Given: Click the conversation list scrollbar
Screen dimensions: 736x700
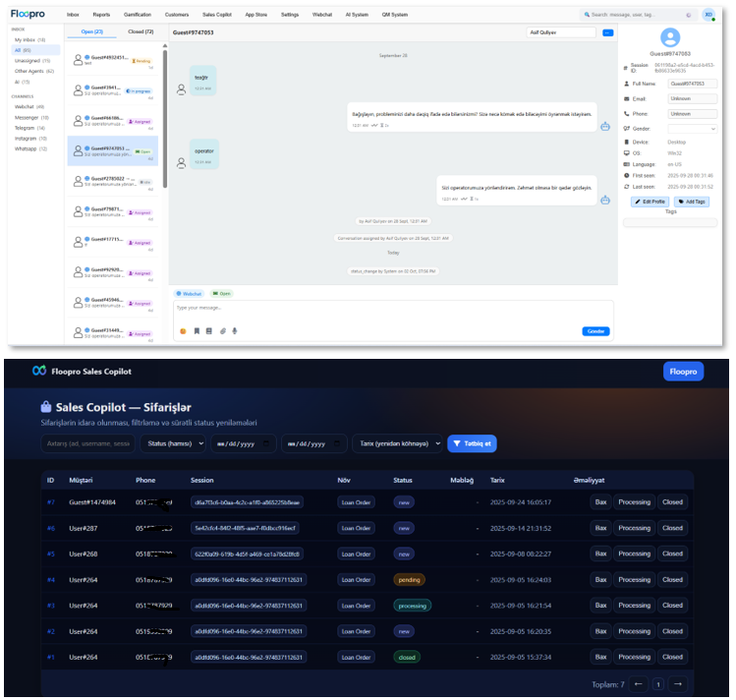Looking at the screenshot, I should tap(165, 119).
